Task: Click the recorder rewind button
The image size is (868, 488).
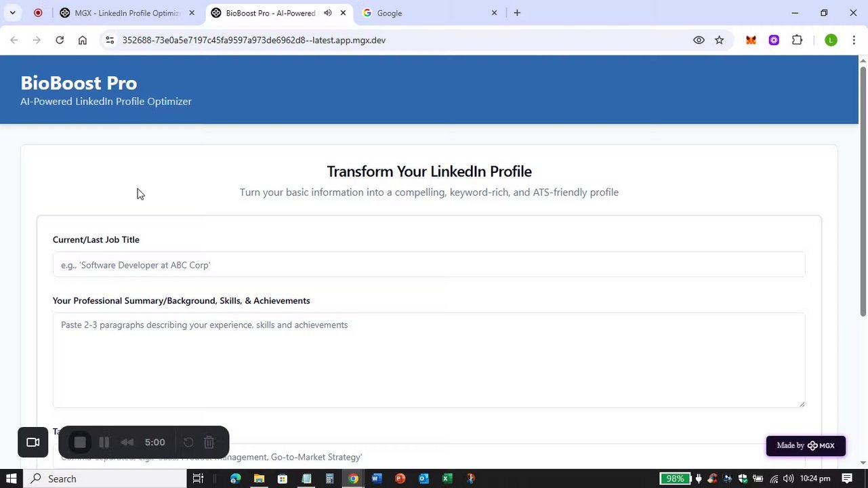Action: click(x=127, y=443)
